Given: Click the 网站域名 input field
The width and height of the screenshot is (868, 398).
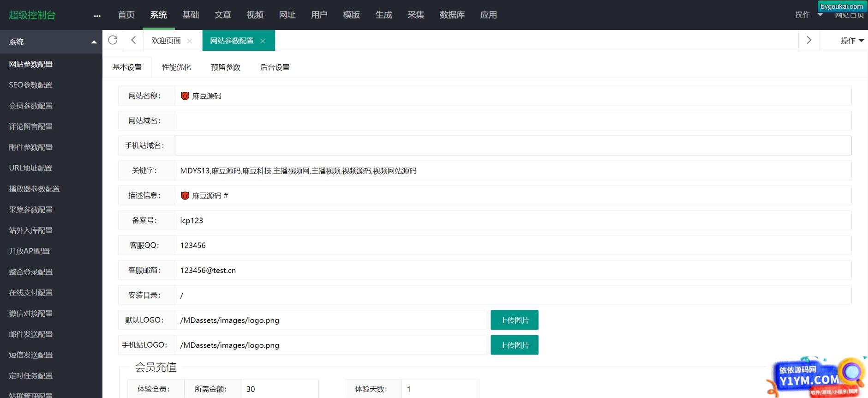Looking at the screenshot, I should pyautogui.click(x=513, y=121).
